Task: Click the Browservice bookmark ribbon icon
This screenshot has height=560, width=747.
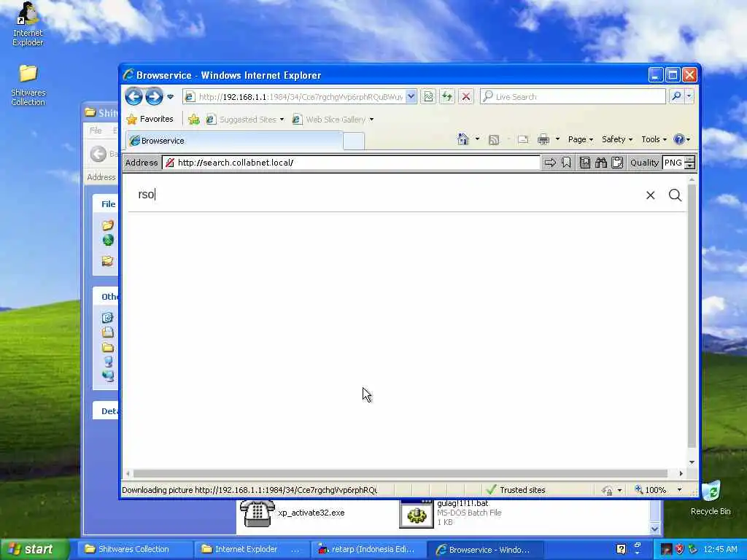Action: (566, 163)
